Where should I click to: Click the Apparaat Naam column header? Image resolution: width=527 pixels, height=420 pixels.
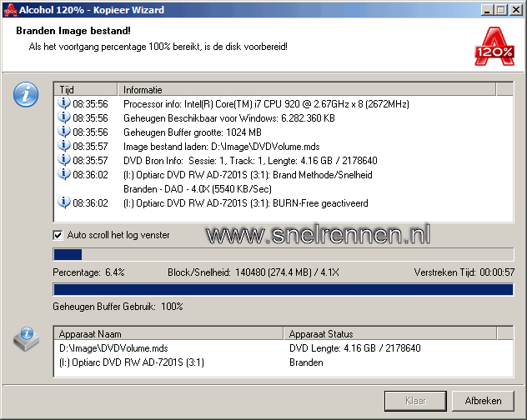[168, 333]
